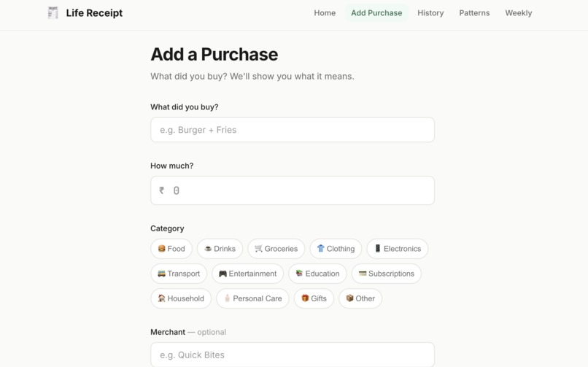Click the 'Merchant — optional' label
588x367 pixels.
[x=188, y=332]
